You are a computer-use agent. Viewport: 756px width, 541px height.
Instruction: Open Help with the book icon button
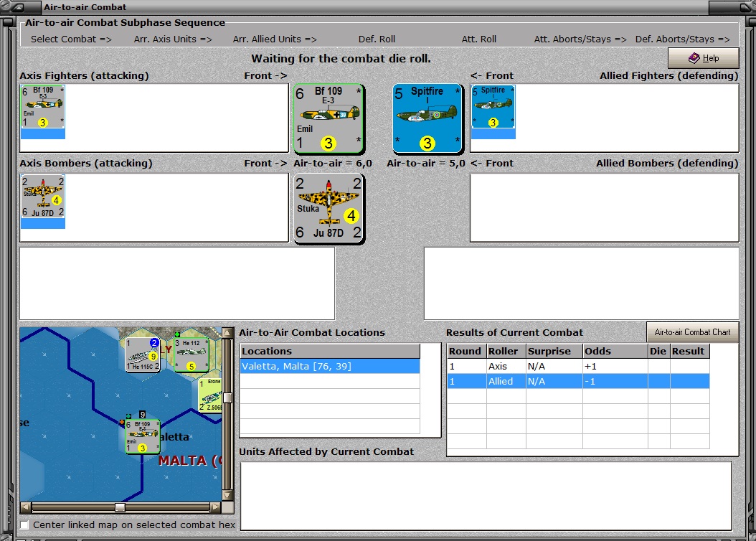(x=703, y=58)
